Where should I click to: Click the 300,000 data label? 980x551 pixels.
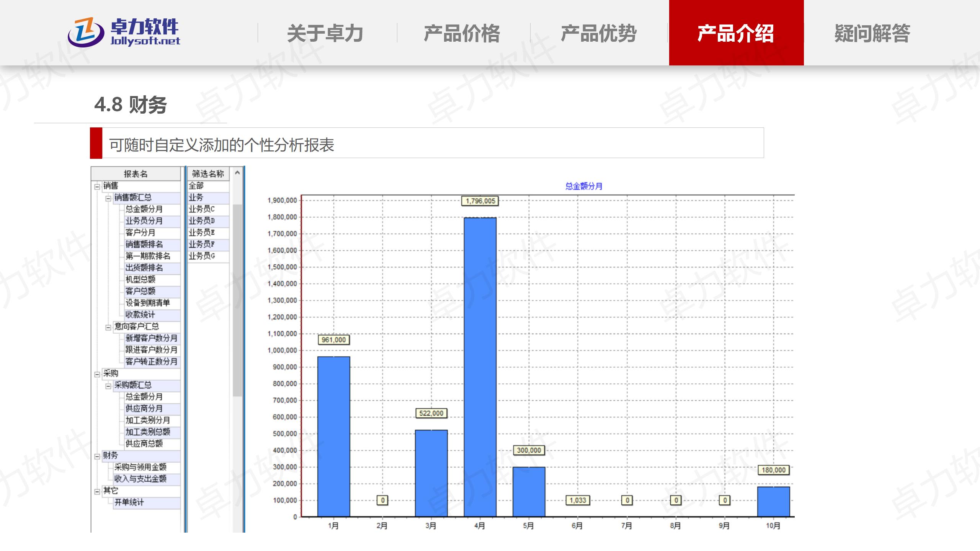[529, 450]
